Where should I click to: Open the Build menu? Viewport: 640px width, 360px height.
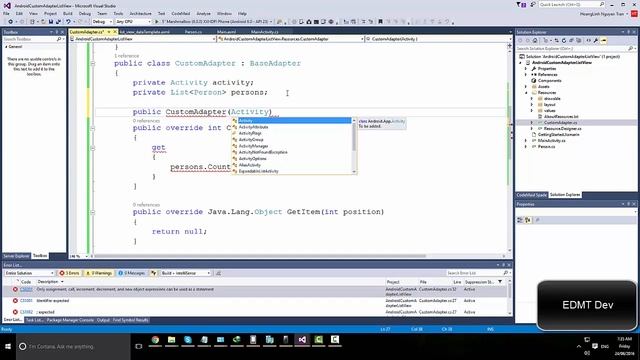(68, 13)
